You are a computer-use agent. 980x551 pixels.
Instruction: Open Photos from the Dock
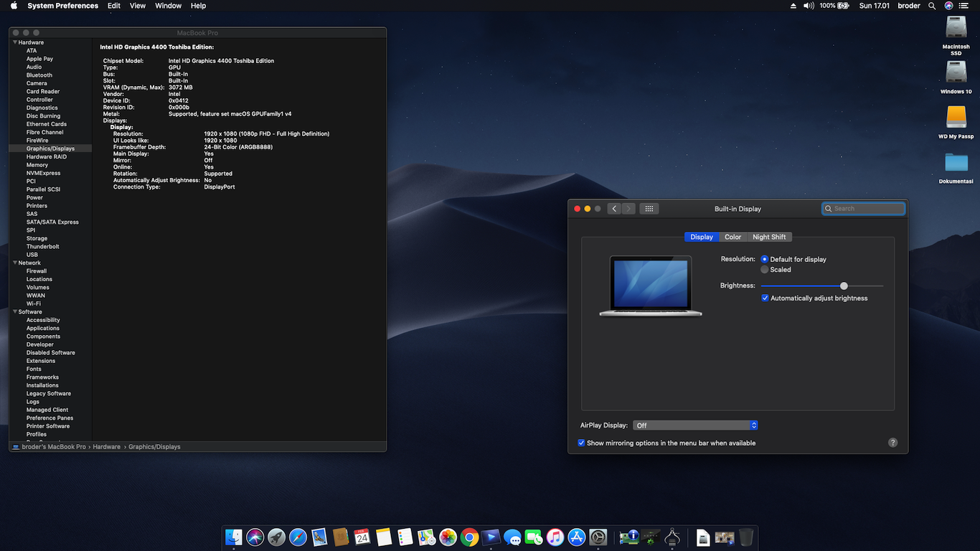[448, 537]
